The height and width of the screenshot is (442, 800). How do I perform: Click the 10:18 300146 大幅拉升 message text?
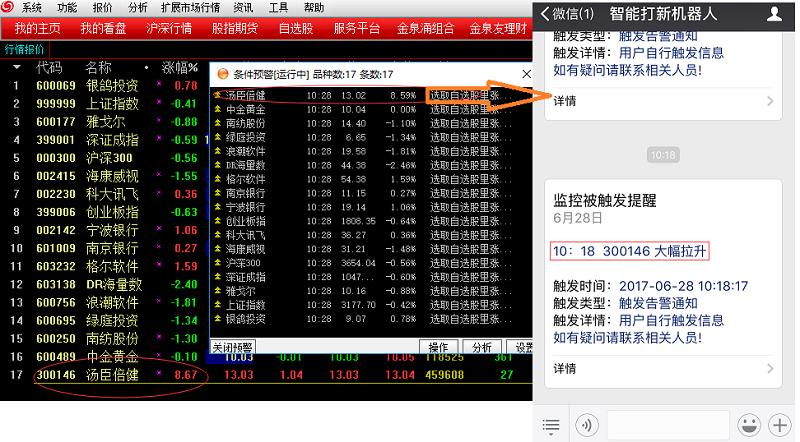(x=630, y=251)
